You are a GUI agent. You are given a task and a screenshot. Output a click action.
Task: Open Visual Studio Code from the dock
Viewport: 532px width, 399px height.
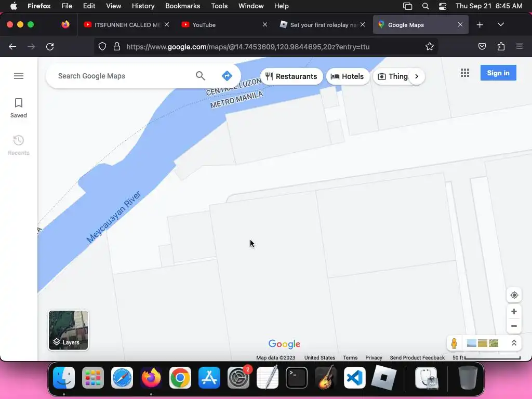click(x=354, y=378)
